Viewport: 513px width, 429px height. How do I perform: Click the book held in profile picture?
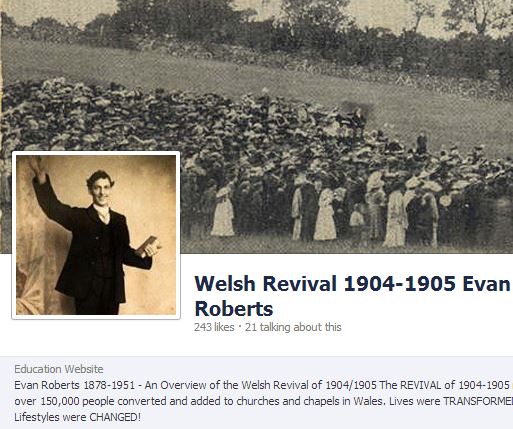tap(147, 244)
